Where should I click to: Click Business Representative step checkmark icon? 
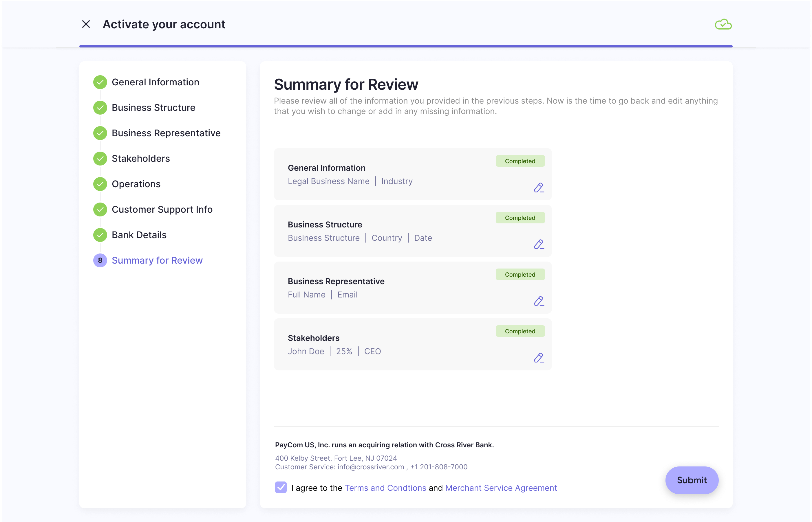coord(100,133)
